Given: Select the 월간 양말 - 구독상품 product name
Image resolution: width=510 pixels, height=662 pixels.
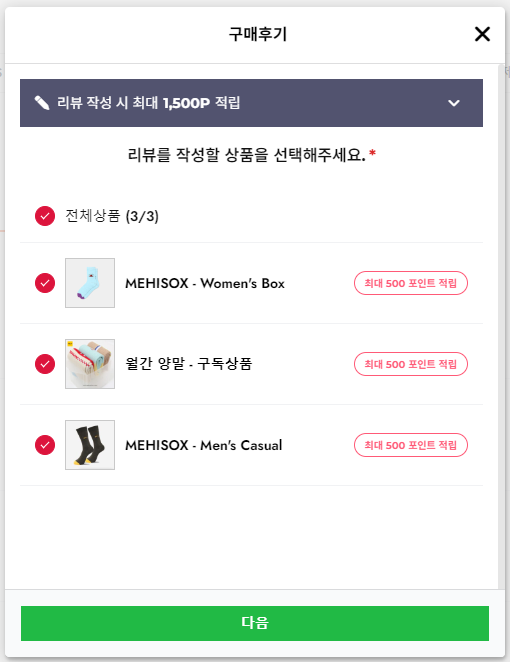Looking at the screenshot, I should point(189,364).
